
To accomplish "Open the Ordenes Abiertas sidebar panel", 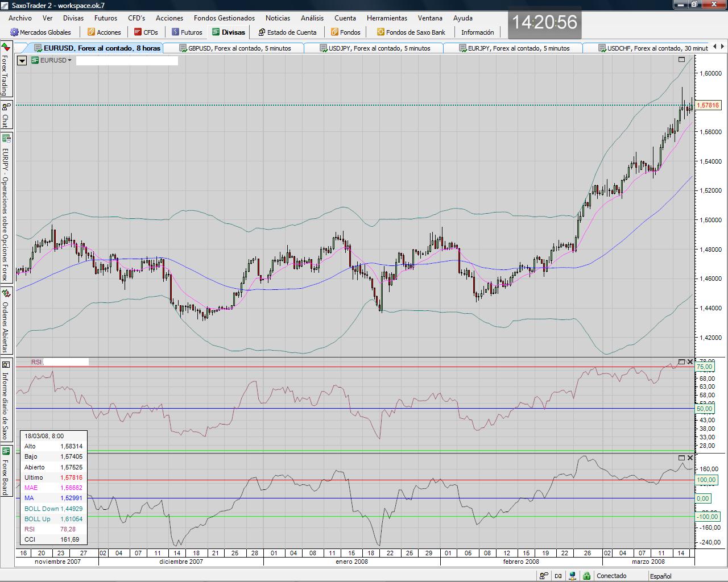I will click(5, 321).
